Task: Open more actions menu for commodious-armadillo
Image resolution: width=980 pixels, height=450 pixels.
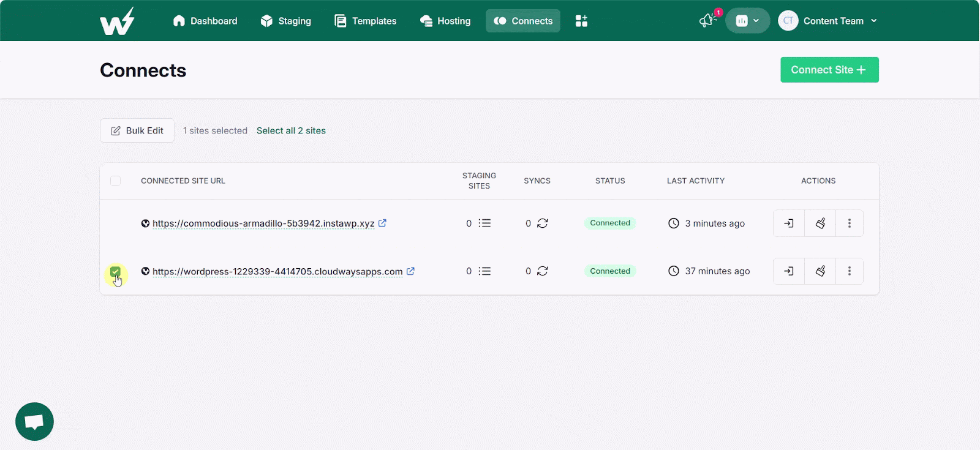Action: [850, 223]
